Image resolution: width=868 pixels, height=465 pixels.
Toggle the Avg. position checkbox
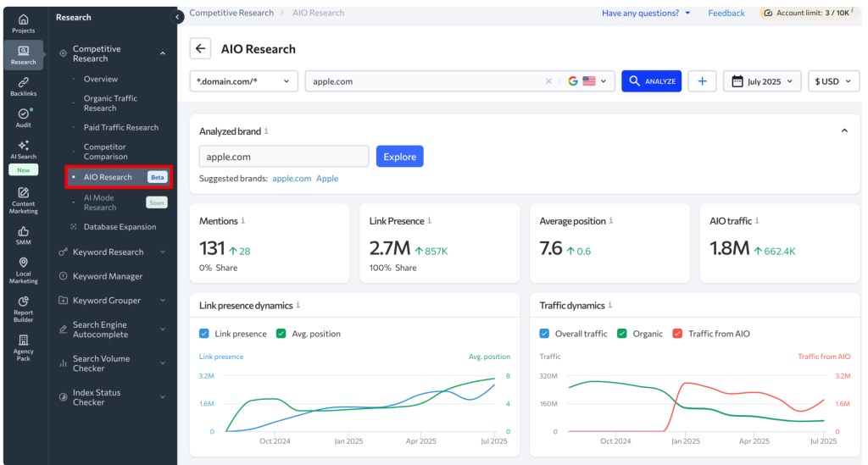pyautogui.click(x=281, y=334)
